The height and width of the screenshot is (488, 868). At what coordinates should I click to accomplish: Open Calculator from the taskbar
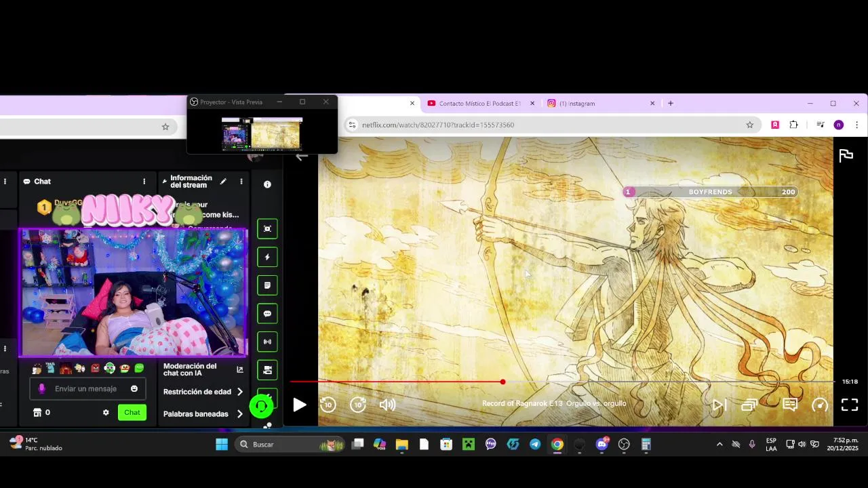coord(646,445)
